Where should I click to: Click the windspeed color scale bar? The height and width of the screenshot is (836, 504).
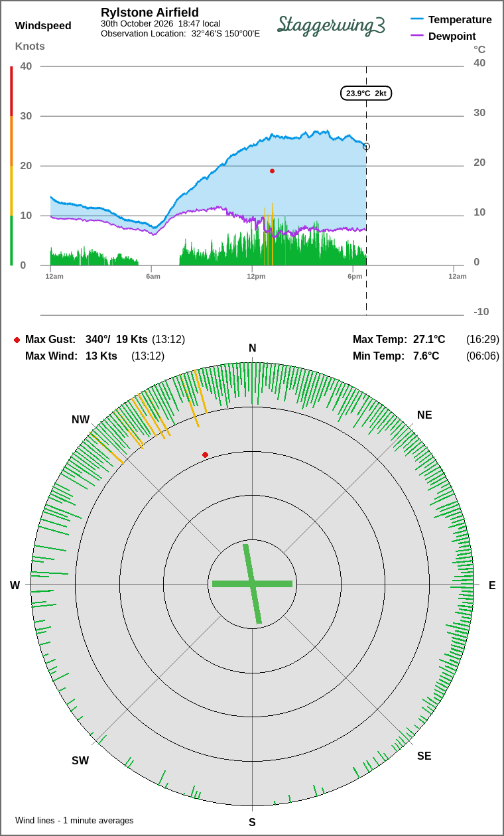point(11,166)
